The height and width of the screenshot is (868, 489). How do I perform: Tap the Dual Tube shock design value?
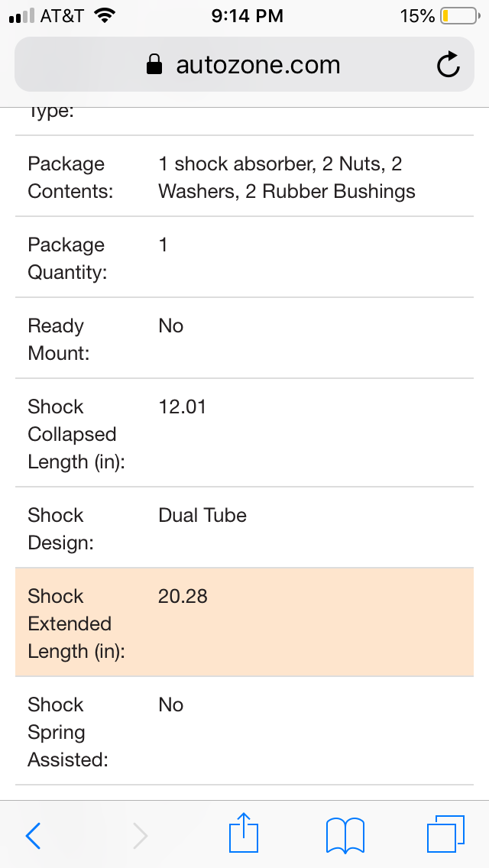click(x=202, y=515)
